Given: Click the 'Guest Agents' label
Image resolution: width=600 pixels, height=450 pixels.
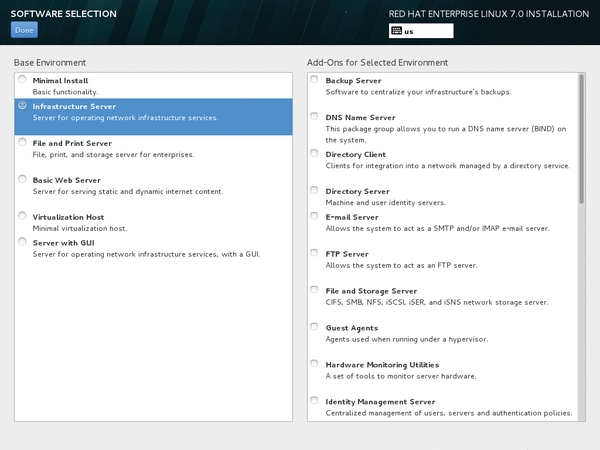Looking at the screenshot, I should tap(352, 328).
